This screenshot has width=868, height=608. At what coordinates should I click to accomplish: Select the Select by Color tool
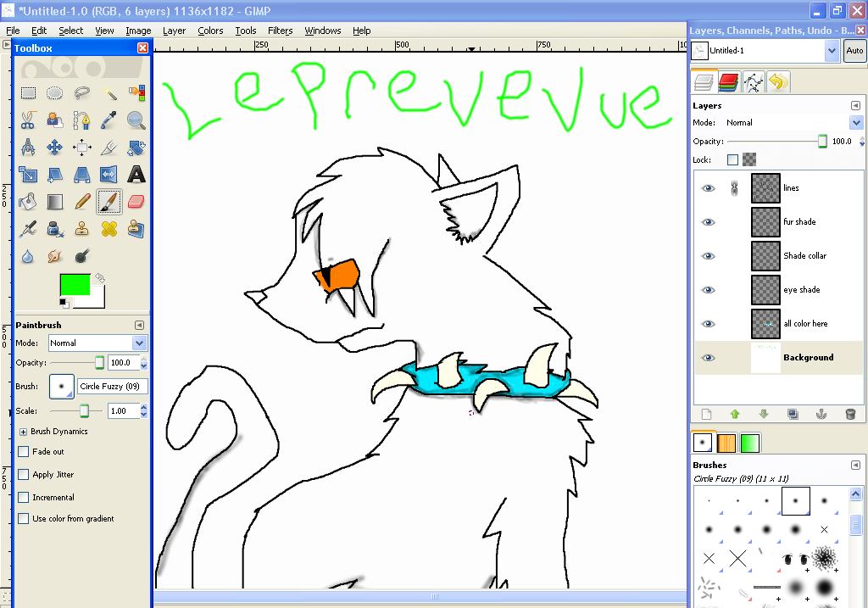pyautogui.click(x=136, y=92)
